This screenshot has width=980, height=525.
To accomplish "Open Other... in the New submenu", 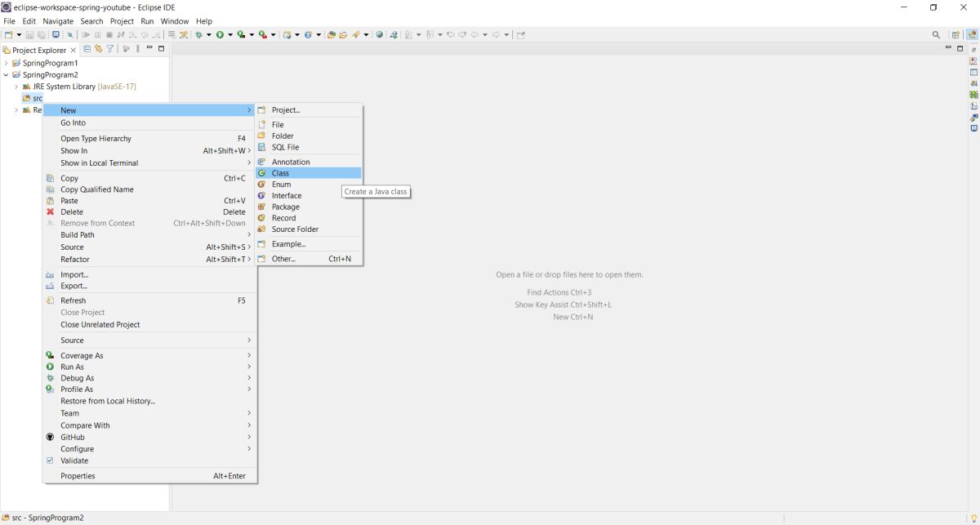I will 308,259.
